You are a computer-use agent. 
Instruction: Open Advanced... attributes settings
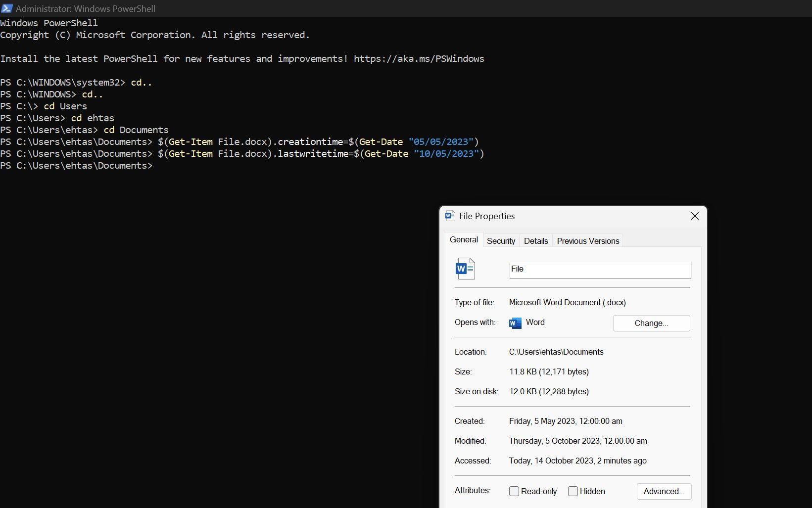tap(664, 491)
